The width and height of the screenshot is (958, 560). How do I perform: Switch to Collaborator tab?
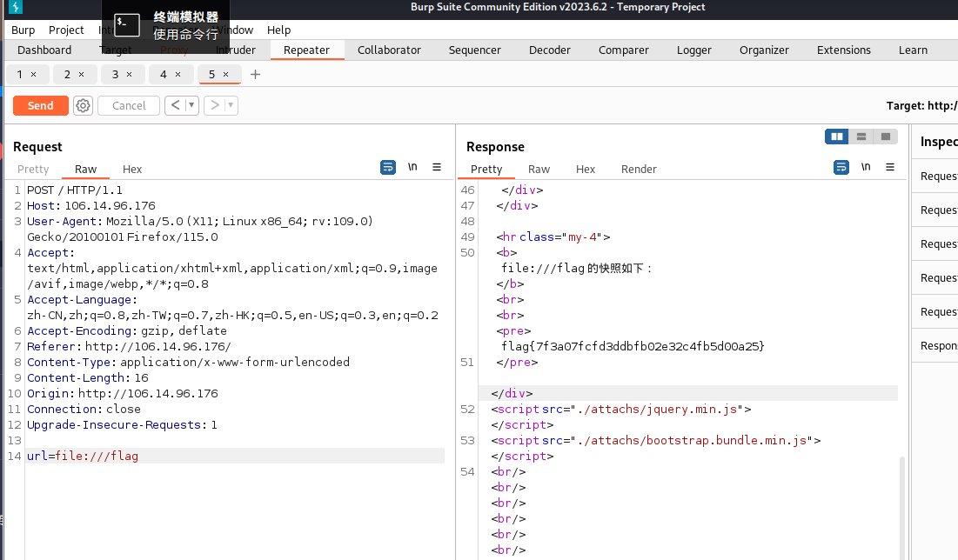[389, 50]
